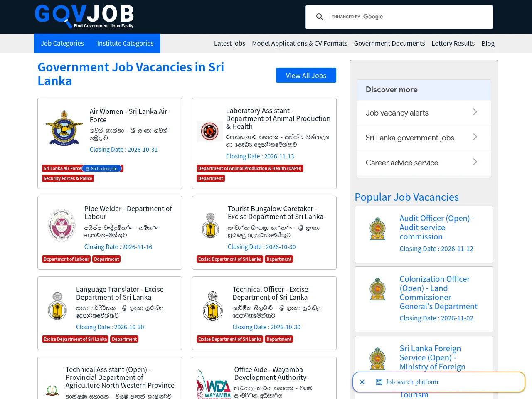Click the Popular Job Vacancies heading
Viewport: 532px width, 399px height.
(x=406, y=197)
